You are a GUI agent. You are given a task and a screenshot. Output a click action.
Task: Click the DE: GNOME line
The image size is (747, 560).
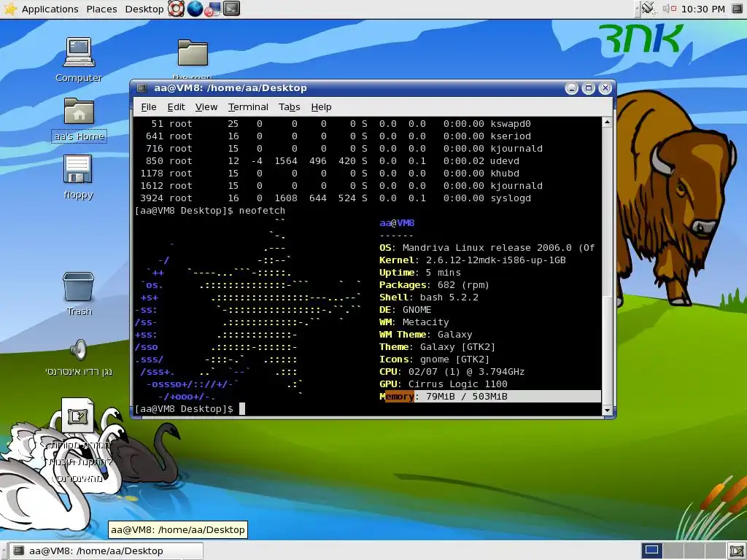click(x=406, y=309)
